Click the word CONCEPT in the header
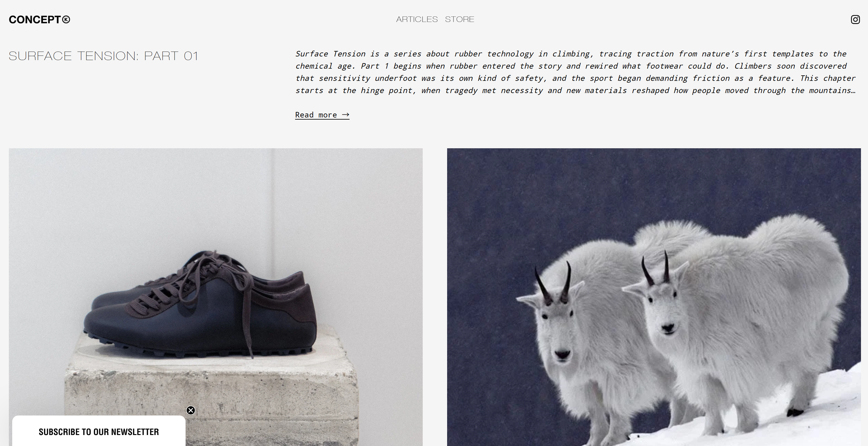Image resolution: width=868 pixels, height=446 pixels. point(35,20)
